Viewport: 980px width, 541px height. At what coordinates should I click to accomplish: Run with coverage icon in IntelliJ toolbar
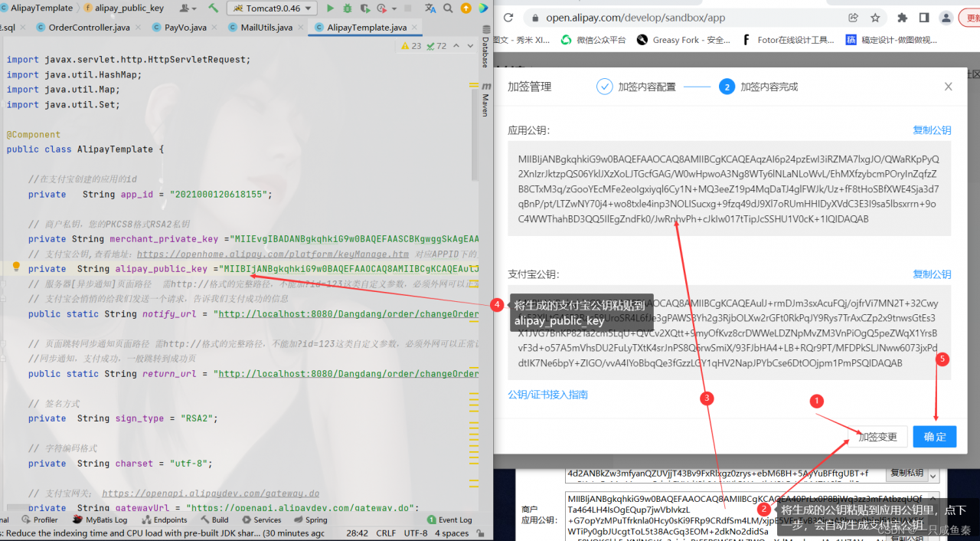tap(364, 8)
